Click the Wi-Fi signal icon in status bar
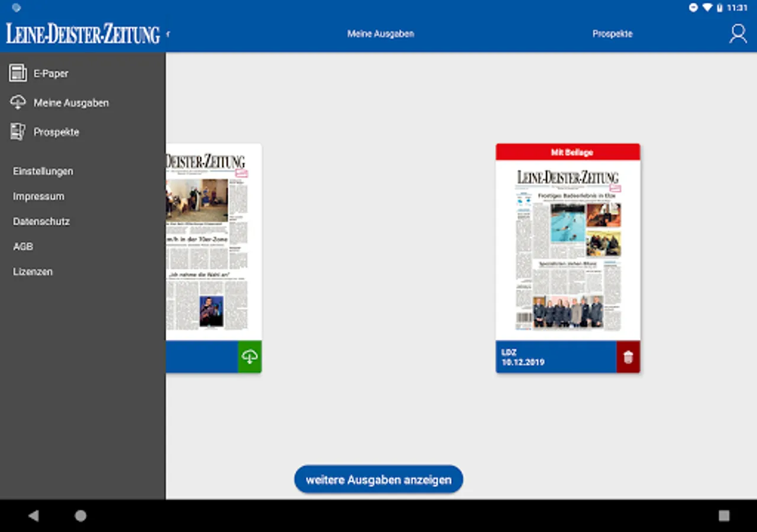The height and width of the screenshot is (532, 757). click(707, 8)
